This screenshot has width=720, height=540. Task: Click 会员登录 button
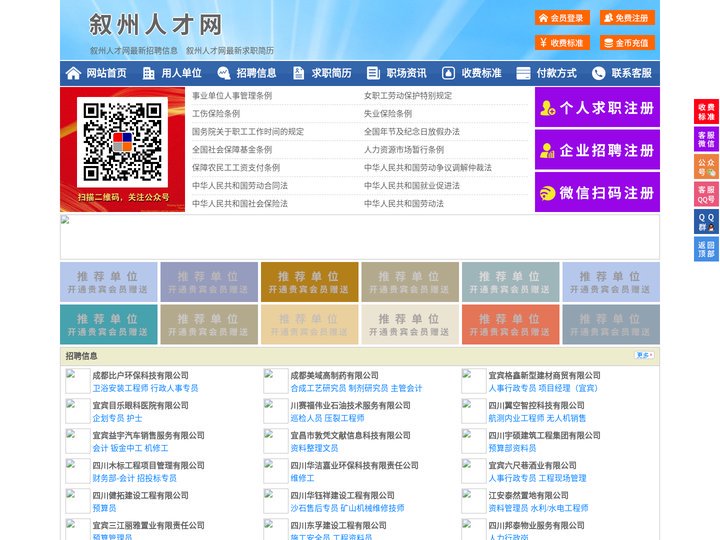(562, 18)
